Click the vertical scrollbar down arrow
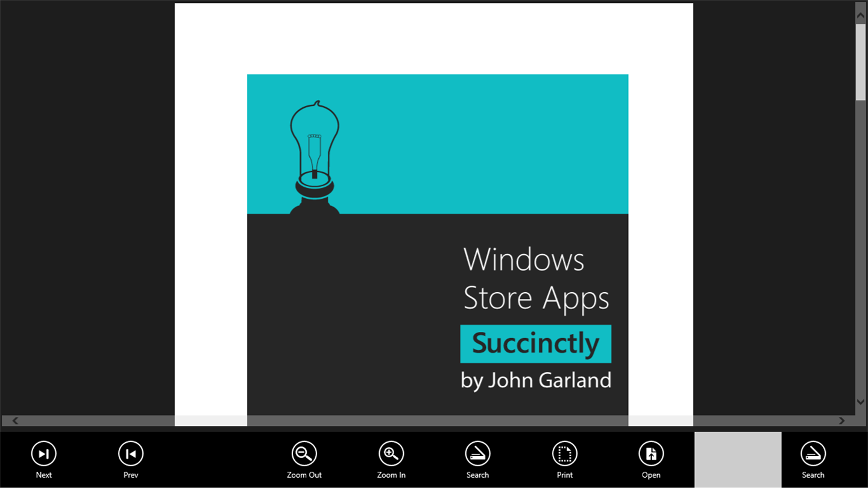The height and width of the screenshot is (488, 868). [861, 401]
